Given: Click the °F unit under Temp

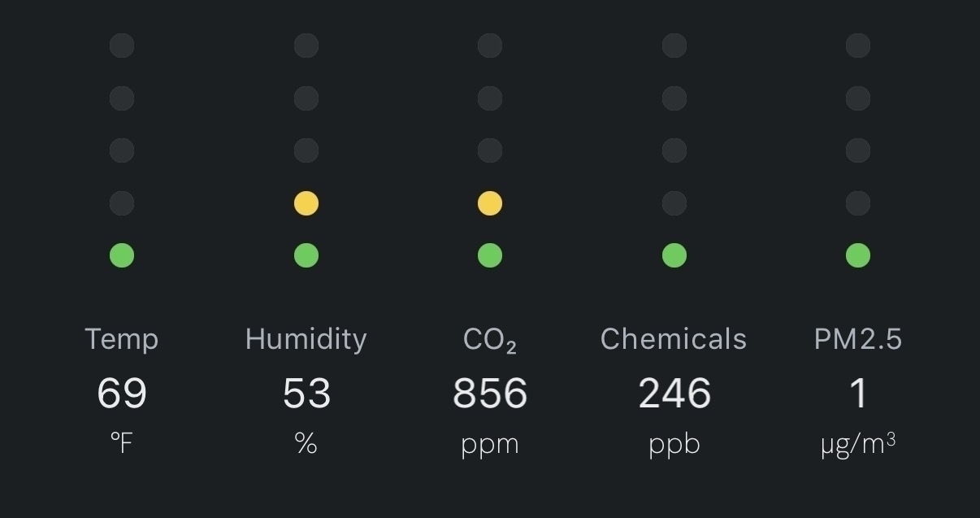Looking at the screenshot, I should click(122, 443).
